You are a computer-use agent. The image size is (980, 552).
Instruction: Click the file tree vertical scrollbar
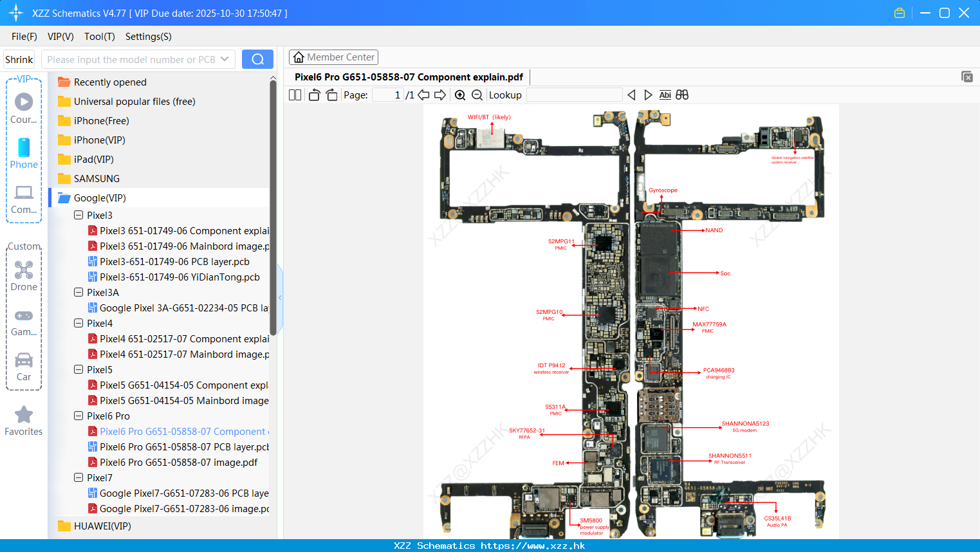[273, 207]
